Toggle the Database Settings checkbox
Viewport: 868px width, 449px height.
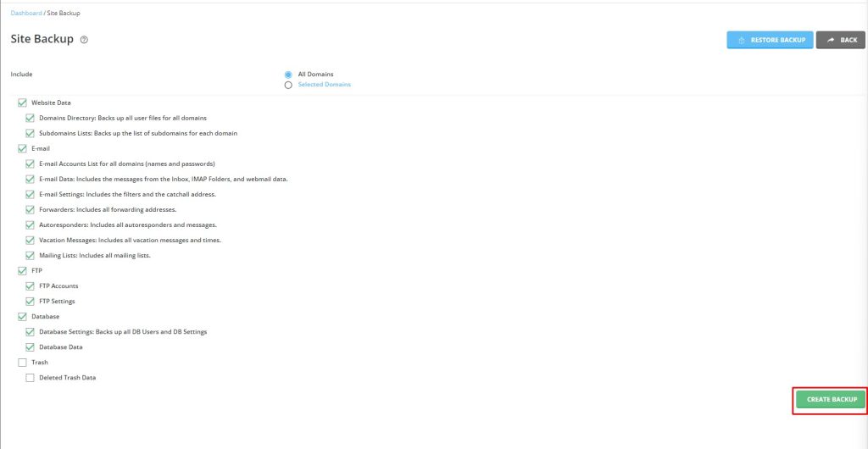point(30,332)
